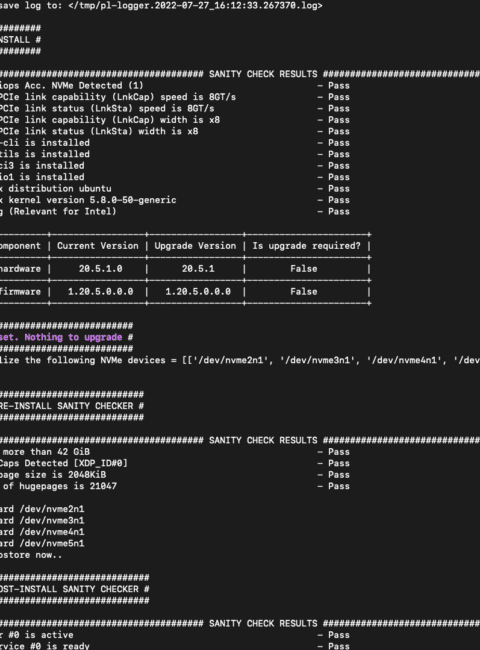Click third 'SANITY CHECK RESULTS' banner

click(x=263, y=623)
